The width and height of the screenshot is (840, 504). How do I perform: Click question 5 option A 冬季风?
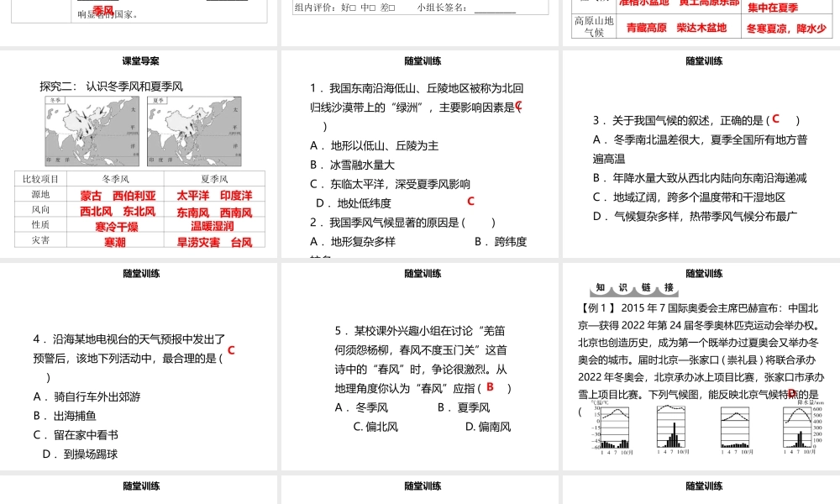(x=361, y=408)
